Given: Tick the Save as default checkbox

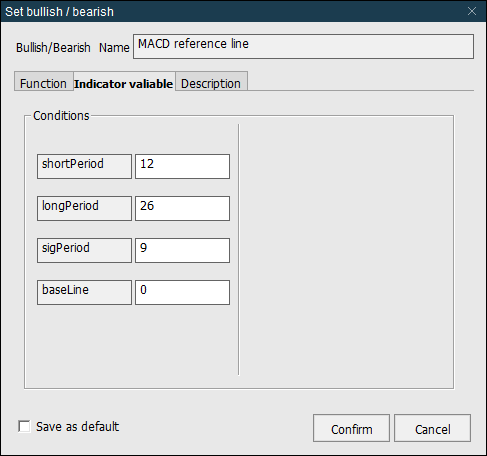Looking at the screenshot, I should [x=24, y=426].
